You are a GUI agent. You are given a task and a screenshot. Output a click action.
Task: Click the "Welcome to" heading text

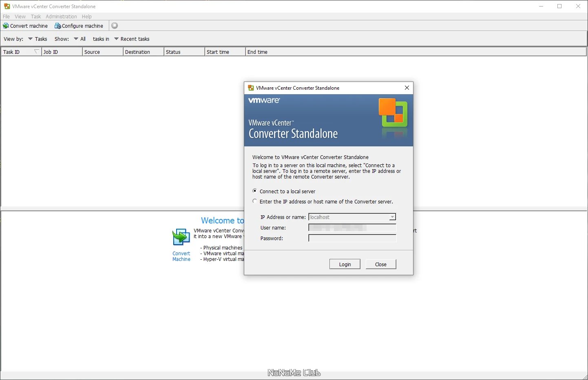(x=222, y=220)
